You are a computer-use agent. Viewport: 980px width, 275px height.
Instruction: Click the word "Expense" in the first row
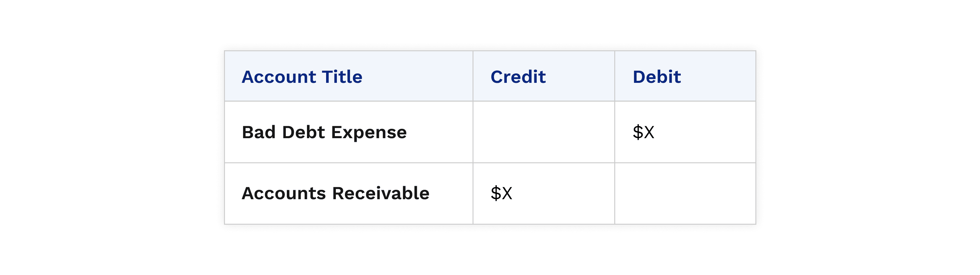point(369,133)
